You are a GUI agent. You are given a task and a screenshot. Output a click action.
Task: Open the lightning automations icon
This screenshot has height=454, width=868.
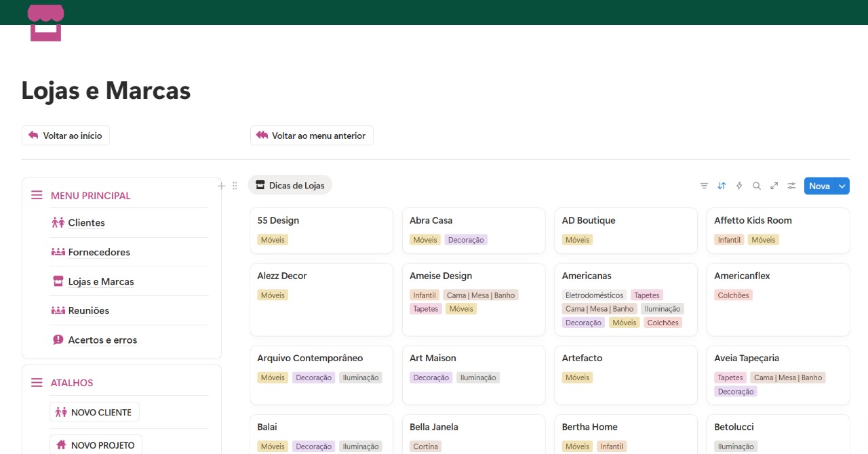click(739, 186)
